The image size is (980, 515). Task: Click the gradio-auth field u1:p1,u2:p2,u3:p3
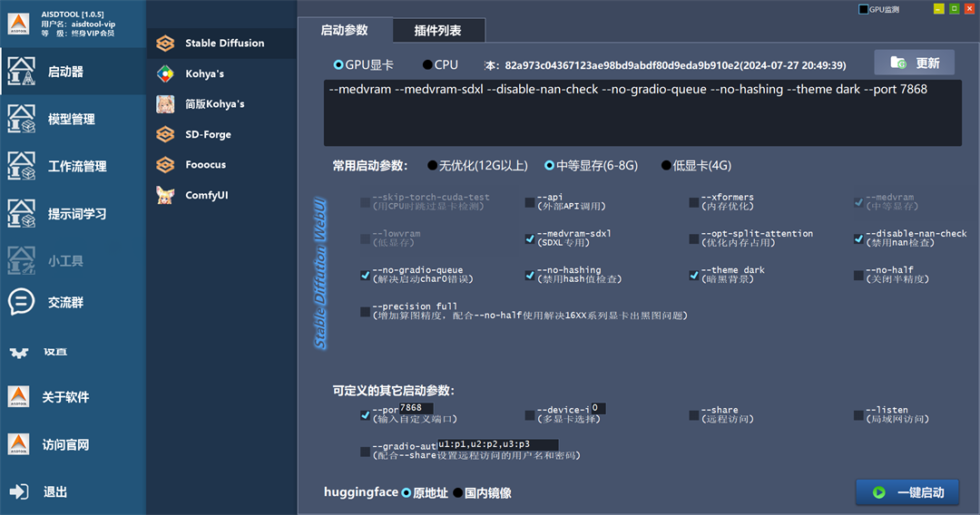(497, 444)
